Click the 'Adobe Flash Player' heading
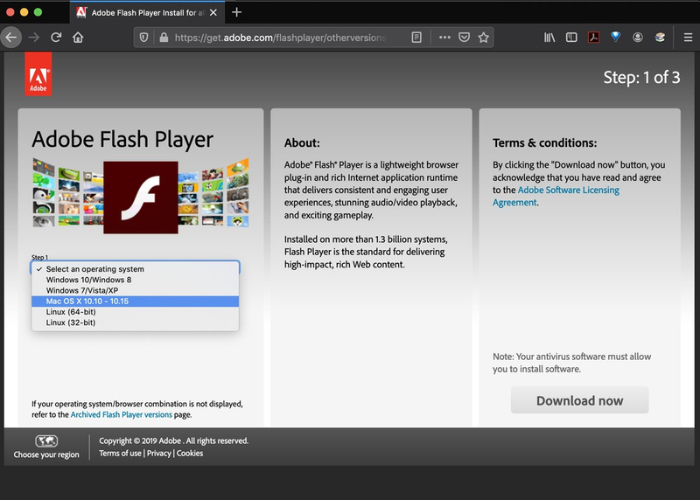 (x=122, y=139)
